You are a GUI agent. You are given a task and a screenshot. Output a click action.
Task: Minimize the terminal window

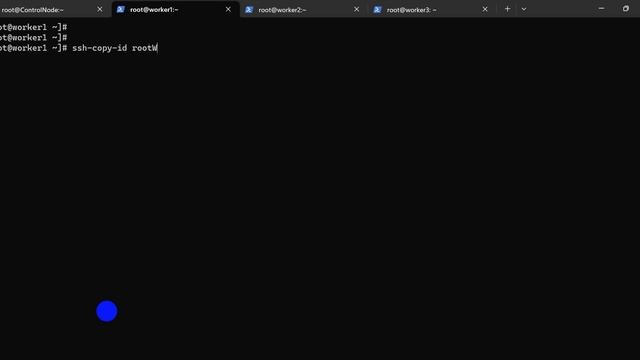[x=601, y=9]
